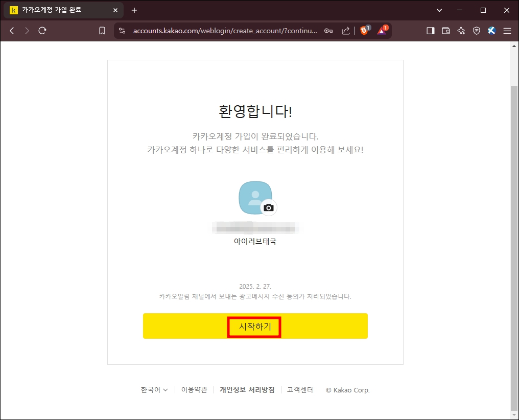This screenshot has height=420, width=519.
Task: Open the 한국어 language dropdown
Action: pyautogui.click(x=154, y=390)
